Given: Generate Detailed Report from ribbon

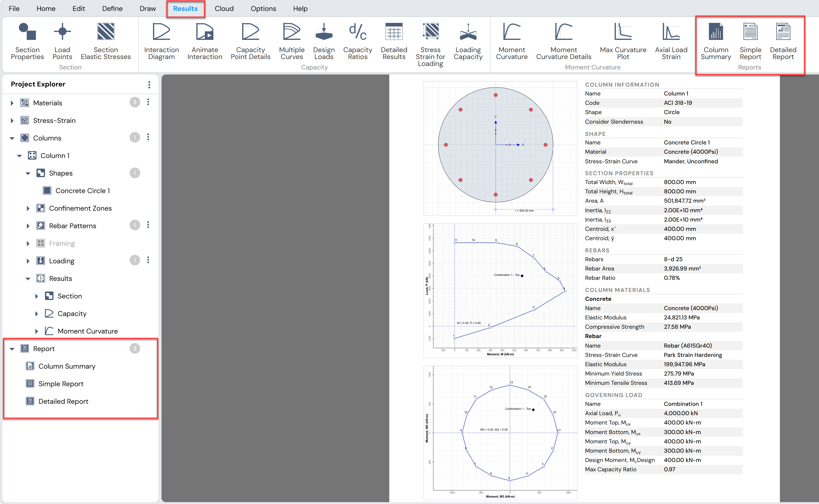Looking at the screenshot, I should click(x=783, y=41).
